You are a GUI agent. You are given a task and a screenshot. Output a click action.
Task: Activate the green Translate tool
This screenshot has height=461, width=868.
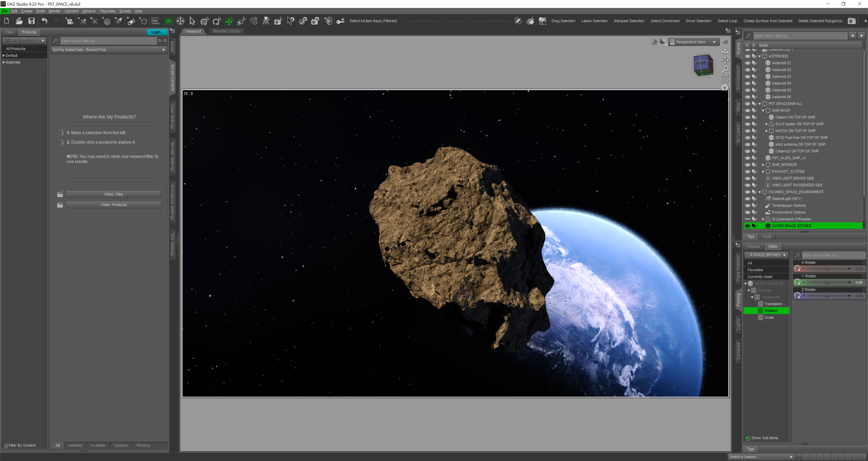point(229,21)
